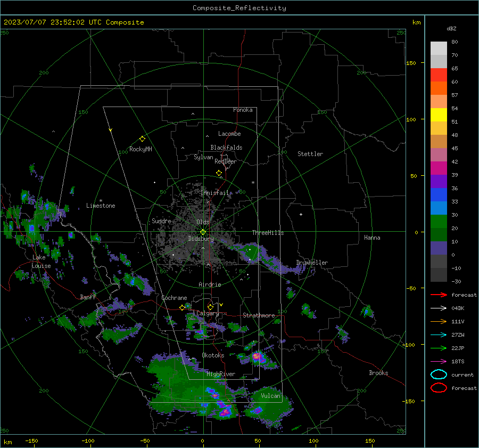
Task: Click the Vulcan town label
Action: click(x=270, y=396)
